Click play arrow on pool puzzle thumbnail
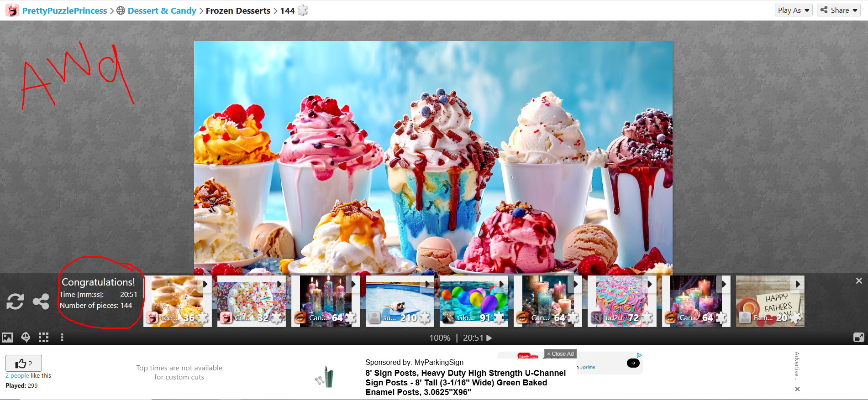Screen dimensions: 868x400 tap(427, 284)
